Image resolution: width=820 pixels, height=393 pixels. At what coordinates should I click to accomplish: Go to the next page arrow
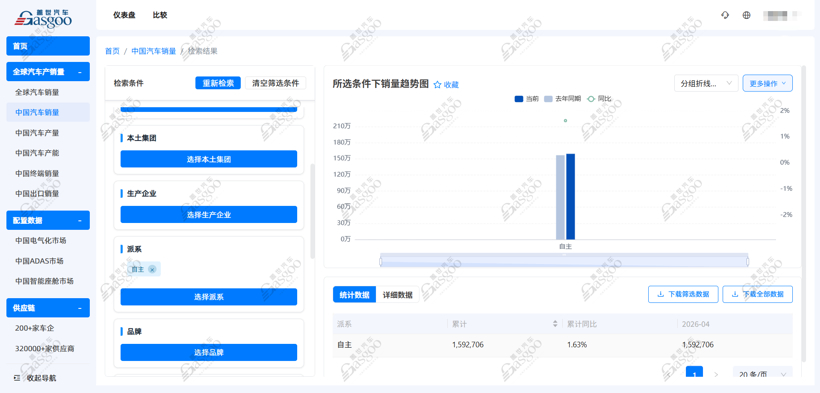[x=716, y=374]
